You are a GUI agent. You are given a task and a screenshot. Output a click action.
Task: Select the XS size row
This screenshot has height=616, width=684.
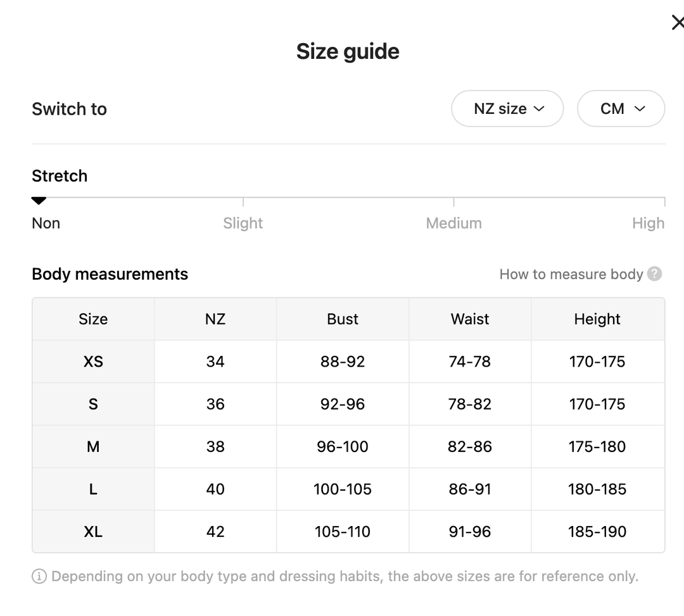(93, 361)
